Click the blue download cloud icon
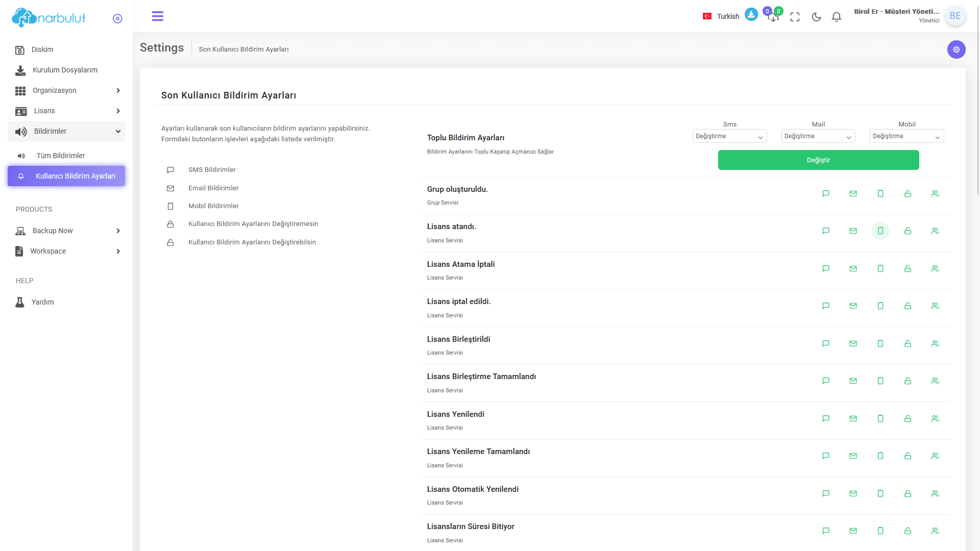 click(751, 15)
